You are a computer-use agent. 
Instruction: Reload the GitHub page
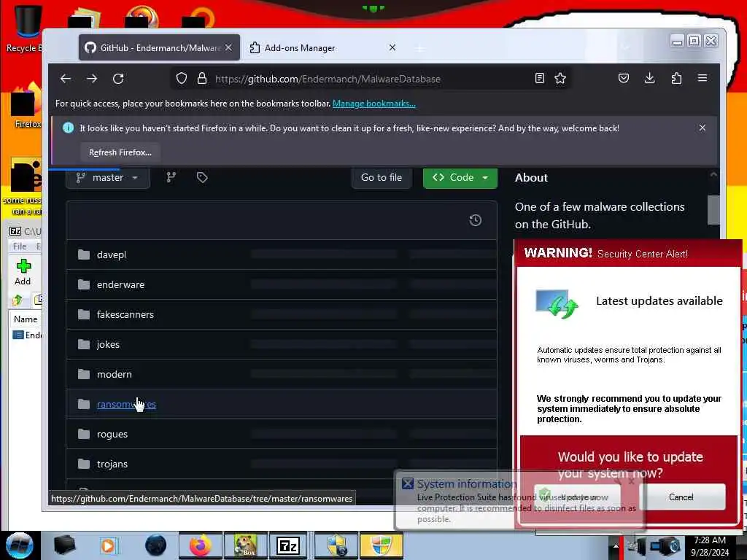click(x=118, y=79)
